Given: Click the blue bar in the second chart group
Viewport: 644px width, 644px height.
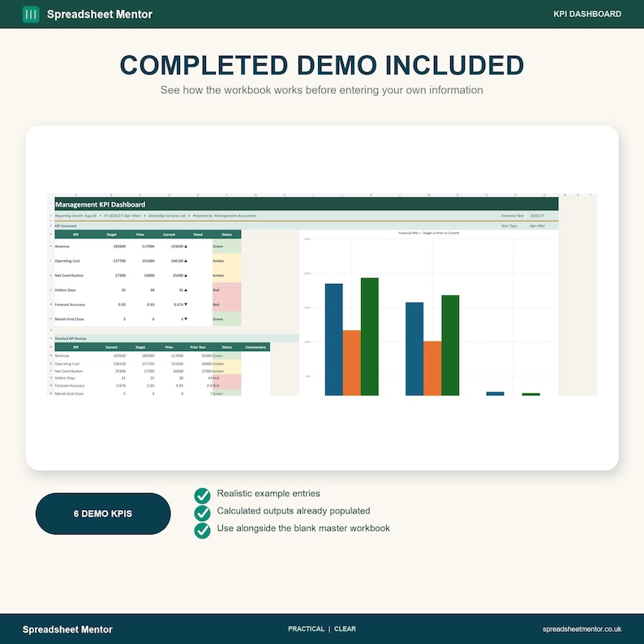Looking at the screenshot, I should pos(414,349).
